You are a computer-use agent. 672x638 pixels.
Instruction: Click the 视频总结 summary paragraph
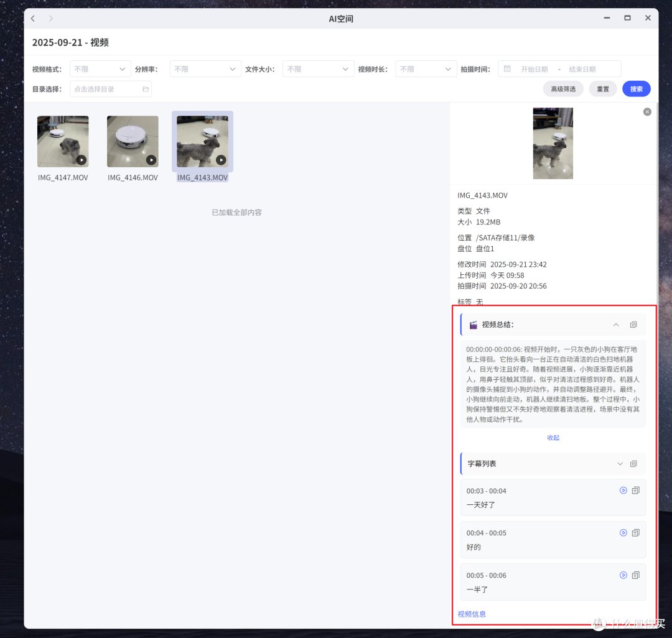tap(553, 384)
